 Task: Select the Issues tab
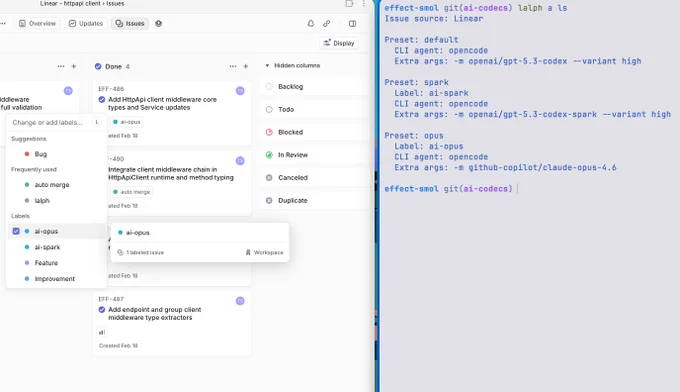[x=130, y=23]
